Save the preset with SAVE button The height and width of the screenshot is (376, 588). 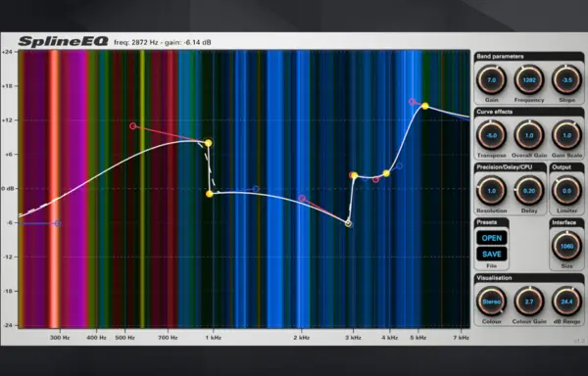coord(492,255)
